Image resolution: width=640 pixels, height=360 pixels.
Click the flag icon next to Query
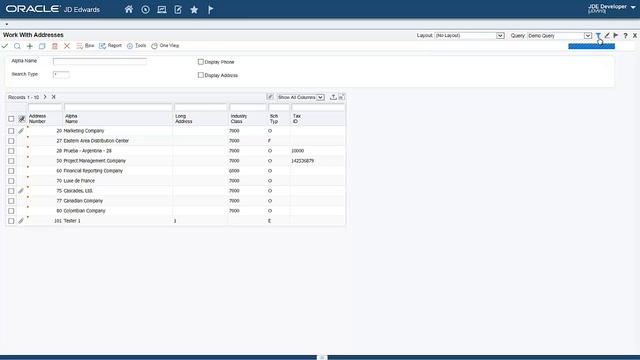point(616,36)
